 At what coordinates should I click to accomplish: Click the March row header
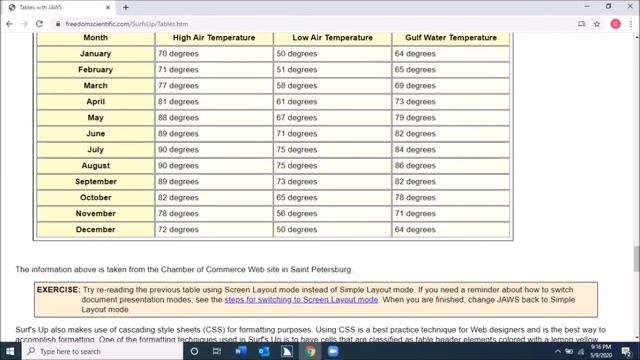96,85
